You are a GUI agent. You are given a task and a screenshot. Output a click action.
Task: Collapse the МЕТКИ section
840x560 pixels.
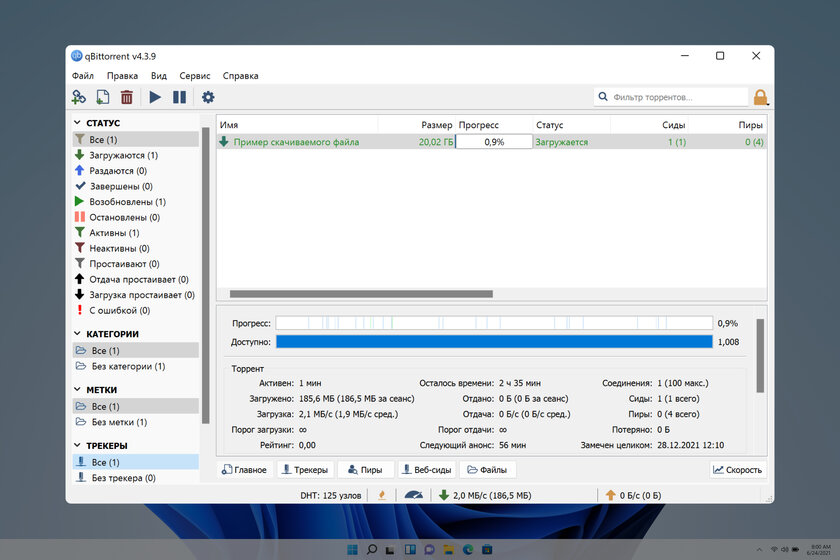(77, 390)
